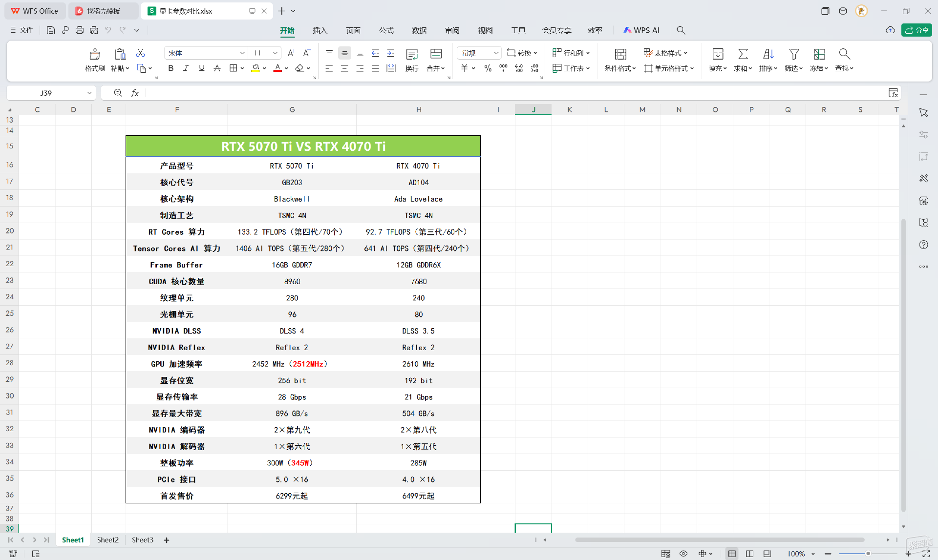Switch to page layout view icon

(x=749, y=554)
